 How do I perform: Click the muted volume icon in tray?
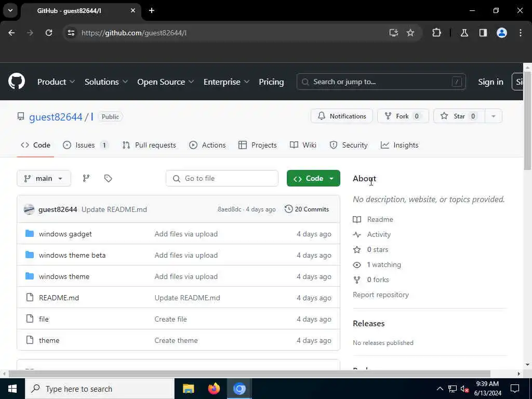pyautogui.click(x=464, y=389)
